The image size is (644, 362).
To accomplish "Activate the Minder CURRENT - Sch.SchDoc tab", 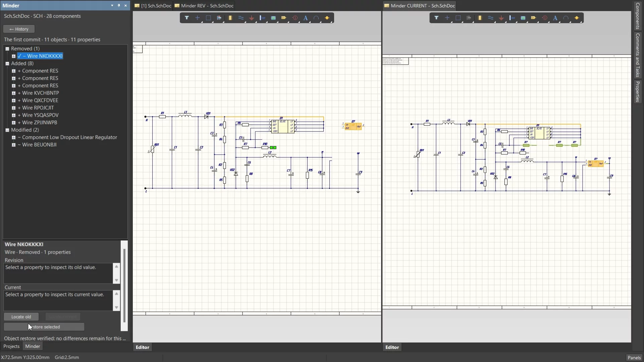I will (420, 6).
